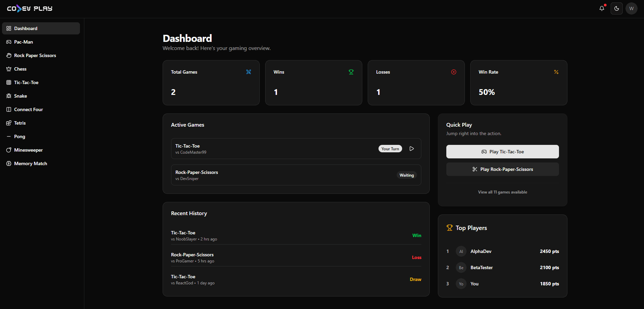Click AlphaDev's avatar badge
The image size is (644, 309).
(x=461, y=251)
